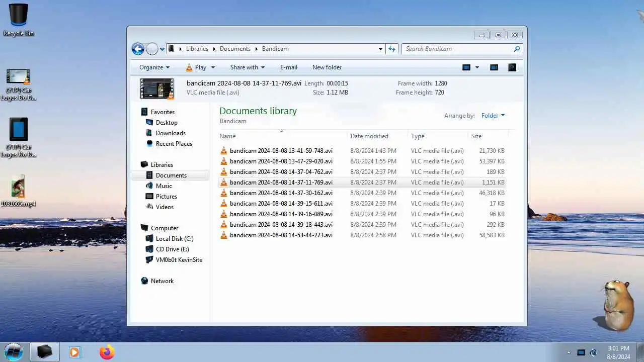Click the Play button with VLC cone
The width and height of the screenshot is (644, 362).
[x=196, y=67]
